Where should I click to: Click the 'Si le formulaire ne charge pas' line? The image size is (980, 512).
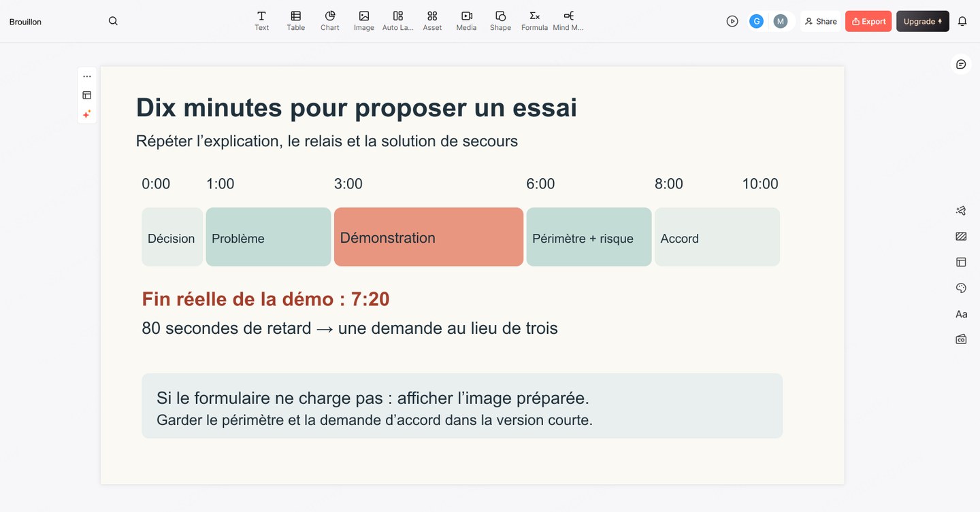pyautogui.click(x=373, y=398)
